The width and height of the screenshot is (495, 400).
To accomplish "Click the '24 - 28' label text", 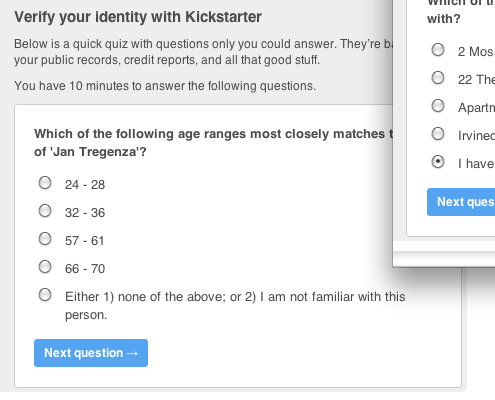I will 85,185.
